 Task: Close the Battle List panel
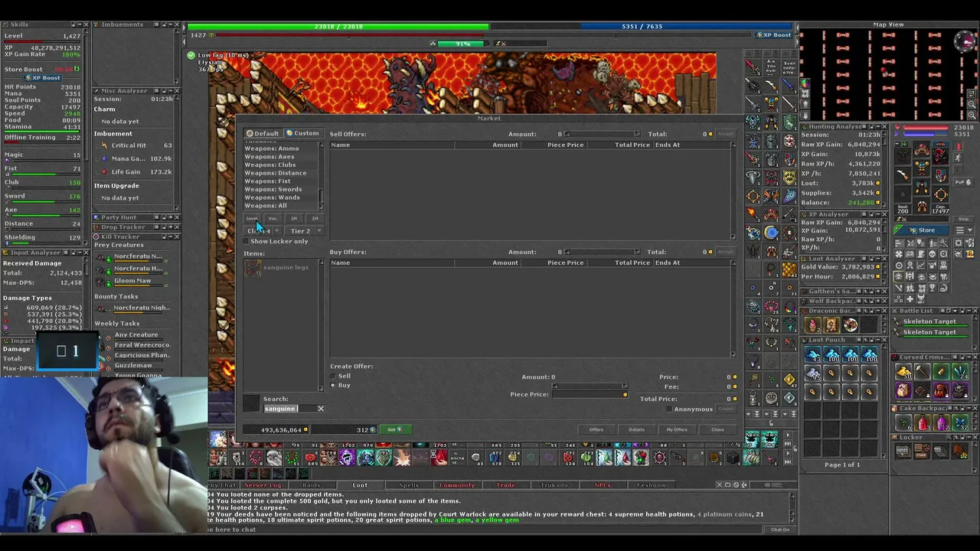pyautogui.click(x=975, y=311)
